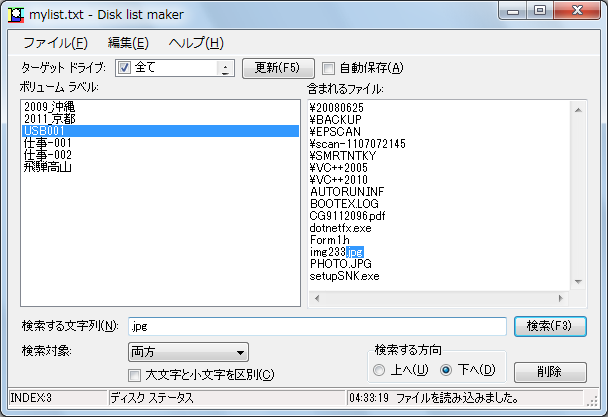Click the AUTORUN.INF file entry

pos(347,192)
